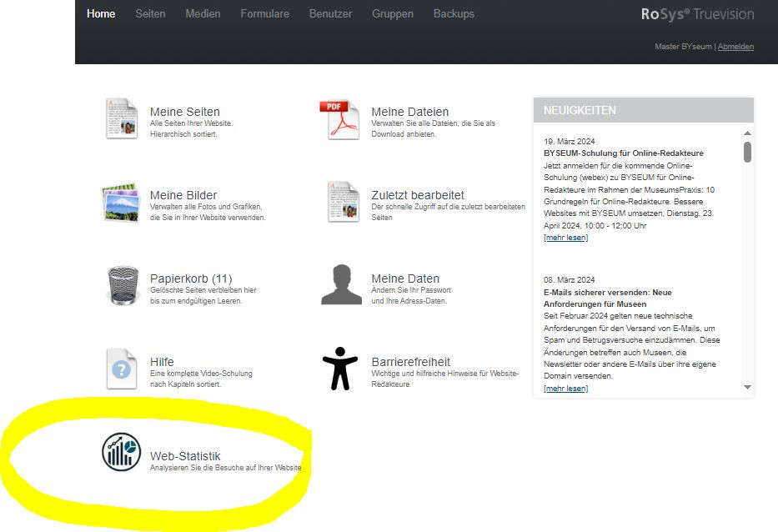Open the Meine Daten person silhouette icon
This screenshot has height=532, width=778.
coord(341,285)
